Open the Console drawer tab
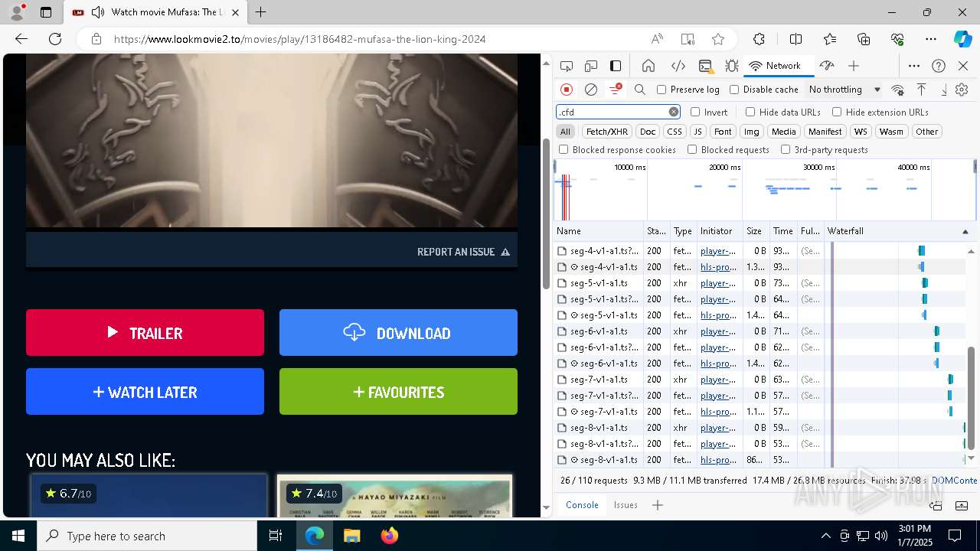This screenshot has height=551, width=980. pyautogui.click(x=582, y=505)
